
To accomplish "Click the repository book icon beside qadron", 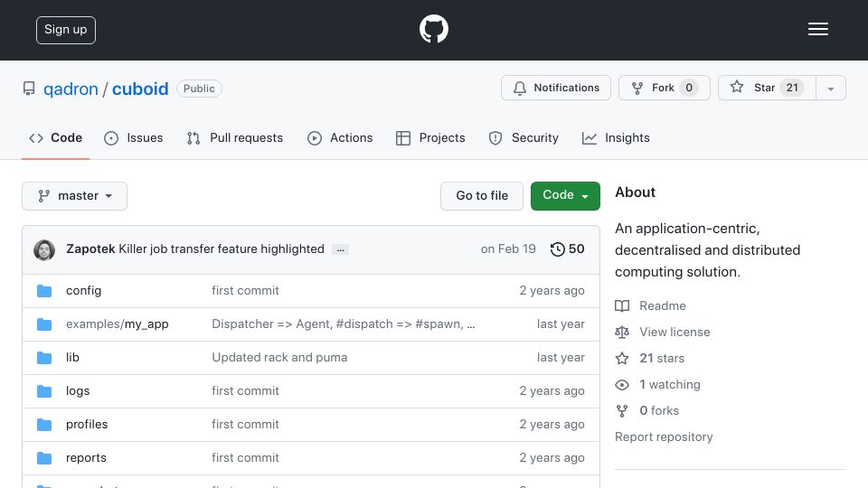I will 29,89.
